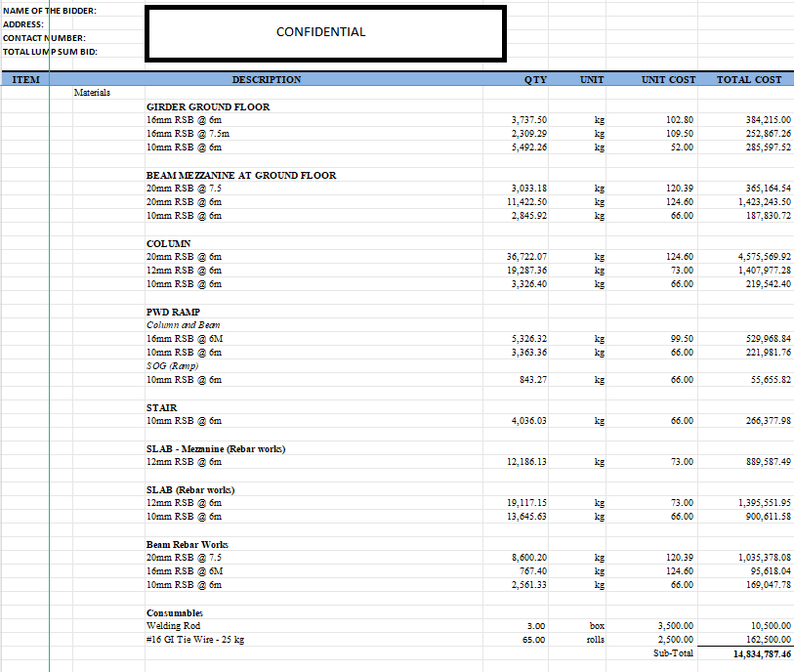
Task: Select the #16 GI Tie Wire cell
Action: (195, 640)
